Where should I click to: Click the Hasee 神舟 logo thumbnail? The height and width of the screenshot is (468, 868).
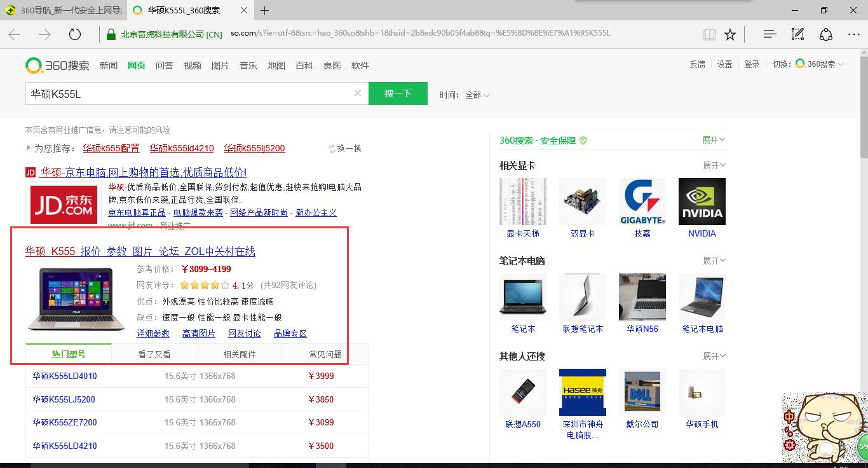[x=583, y=392]
